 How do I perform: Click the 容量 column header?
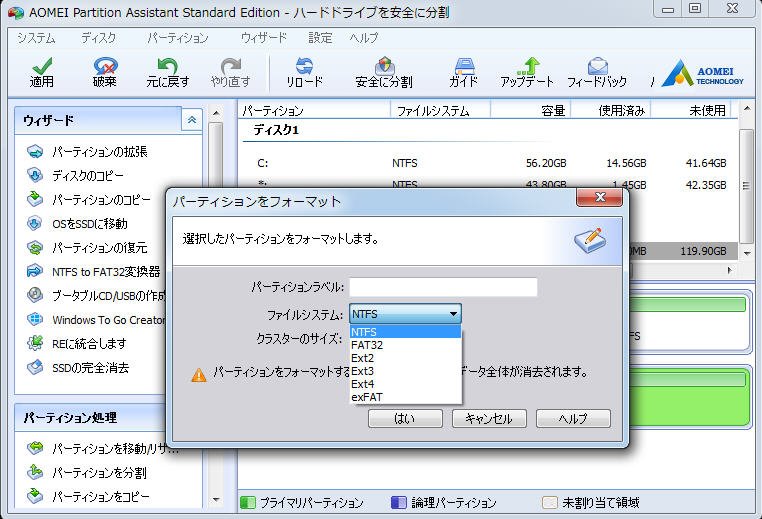[530, 110]
